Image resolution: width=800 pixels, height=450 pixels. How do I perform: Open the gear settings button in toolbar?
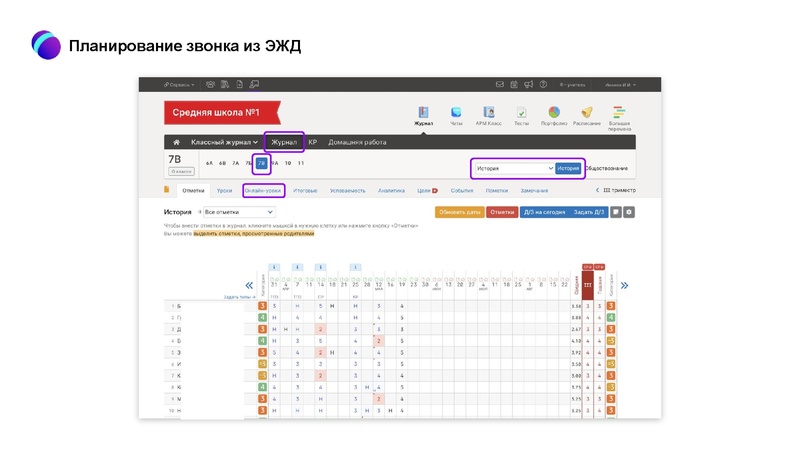point(629,212)
